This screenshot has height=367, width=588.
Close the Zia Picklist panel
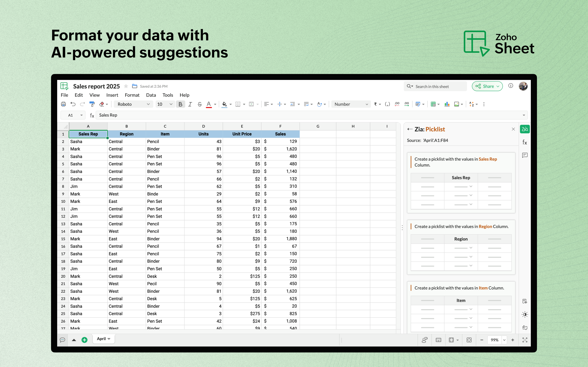(x=513, y=129)
